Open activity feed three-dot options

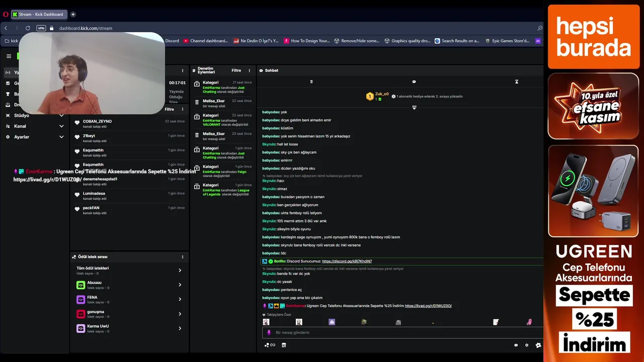183,109
